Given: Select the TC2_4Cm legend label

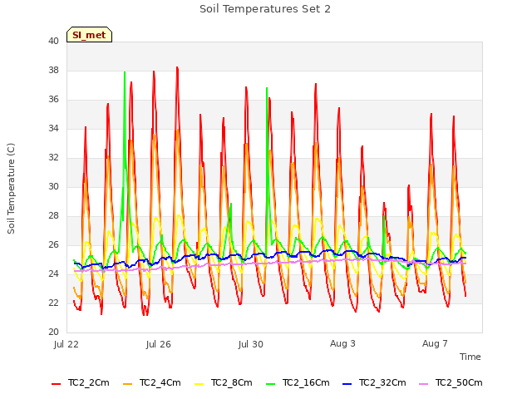Looking at the screenshot, I should 160,382.
